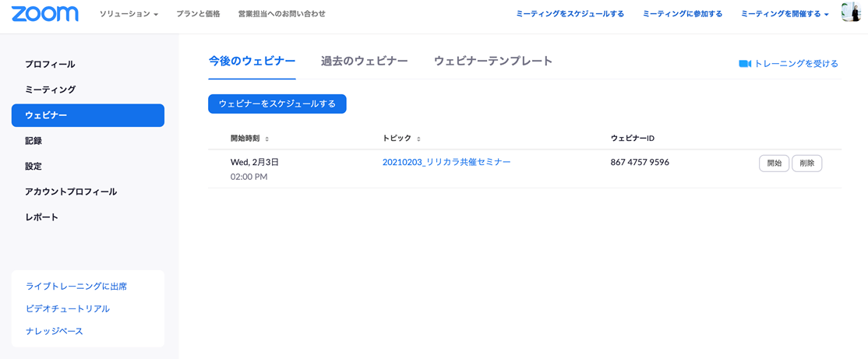Sort by トピック column arrows
Screen dimensions: 868x359
[x=418, y=139]
